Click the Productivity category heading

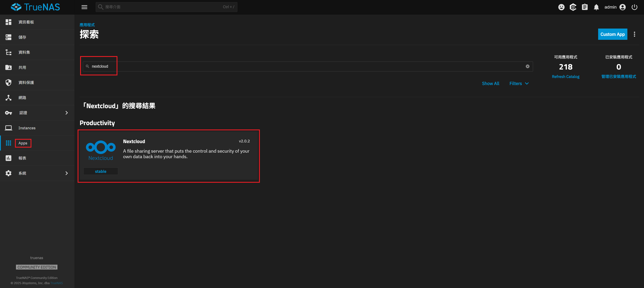tap(97, 123)
